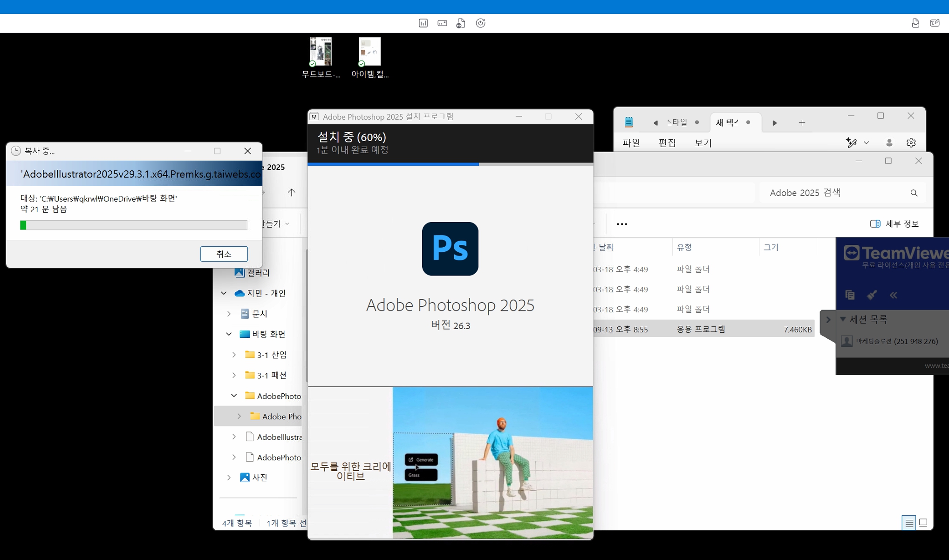The image size is (949, 560).
Task: Expand the 3-1 산업 folder
Action: [x=234, y=355]
